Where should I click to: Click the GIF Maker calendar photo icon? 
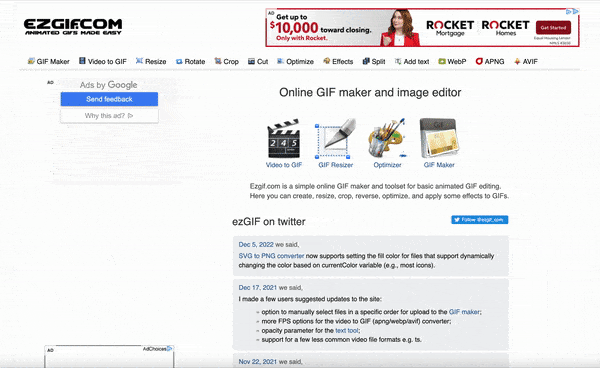pyautogui.click(x=439, y=138)
